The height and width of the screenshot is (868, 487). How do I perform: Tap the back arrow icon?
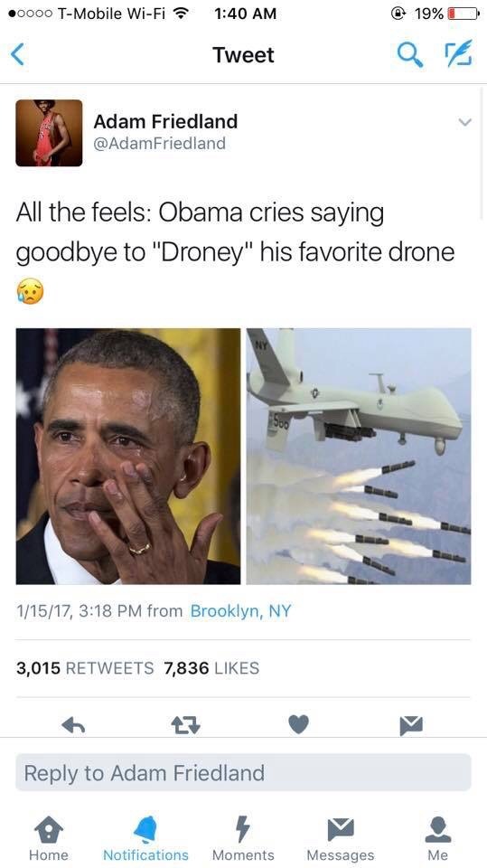pos(18,55)
